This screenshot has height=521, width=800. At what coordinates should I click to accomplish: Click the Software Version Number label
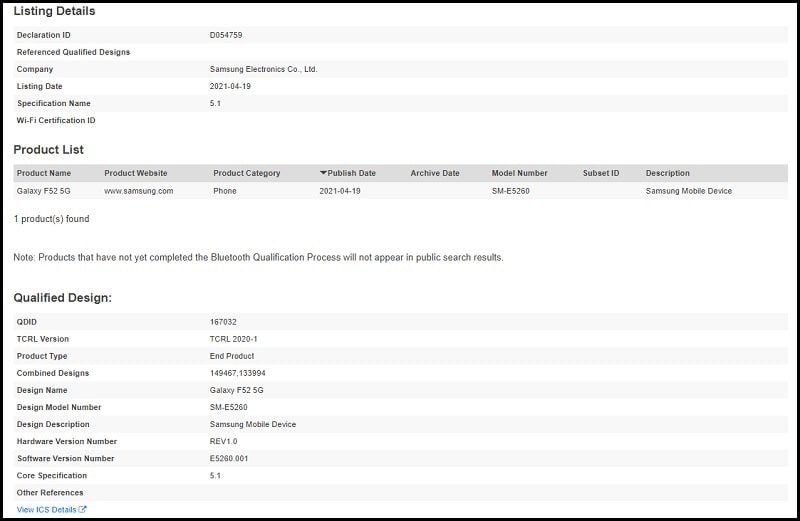[66, 458]
